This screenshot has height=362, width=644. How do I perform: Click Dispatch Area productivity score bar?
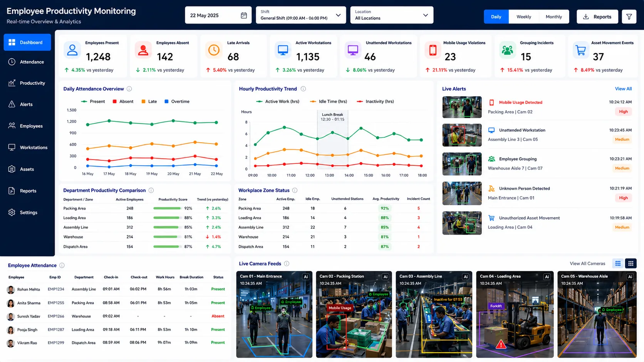[168, 247]
